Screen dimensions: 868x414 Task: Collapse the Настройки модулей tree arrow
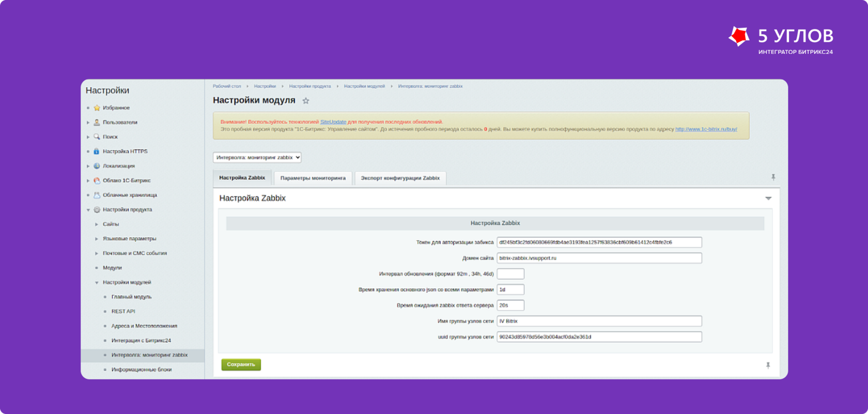click(97, 283)
